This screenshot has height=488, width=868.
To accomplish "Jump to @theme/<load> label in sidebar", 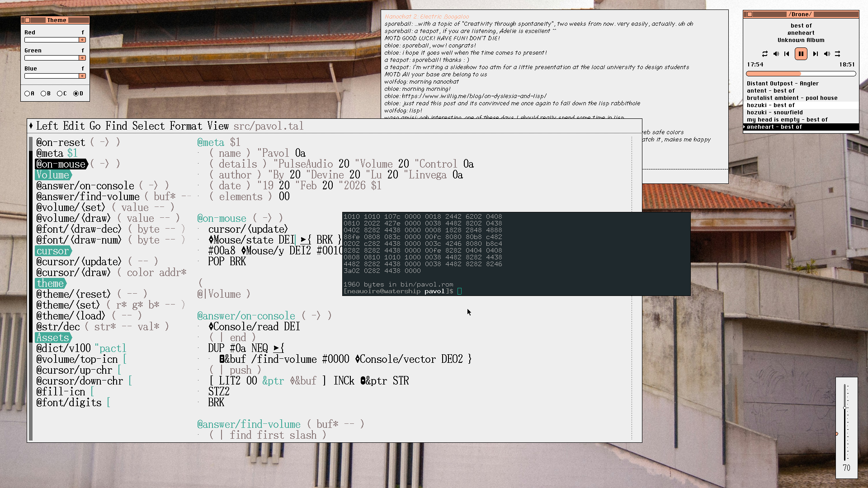I will click(71, 316).
